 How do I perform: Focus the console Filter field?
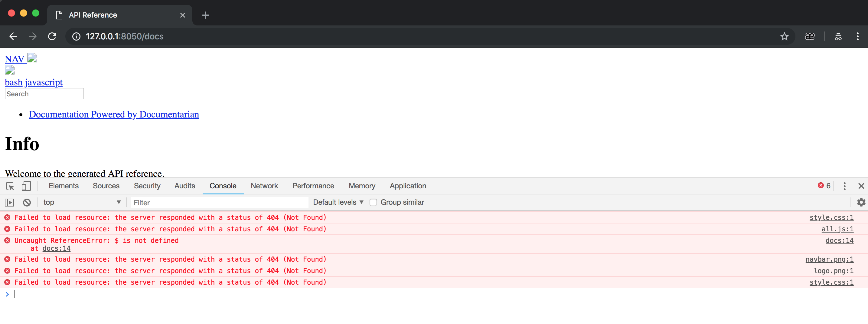tap(219, 203)
